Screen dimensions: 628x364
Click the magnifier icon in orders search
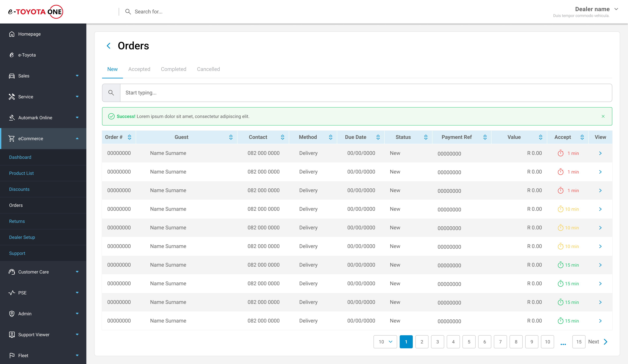tap(111, 93)
